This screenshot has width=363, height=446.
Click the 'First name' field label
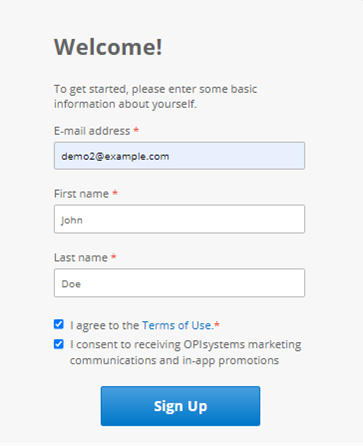81,194
